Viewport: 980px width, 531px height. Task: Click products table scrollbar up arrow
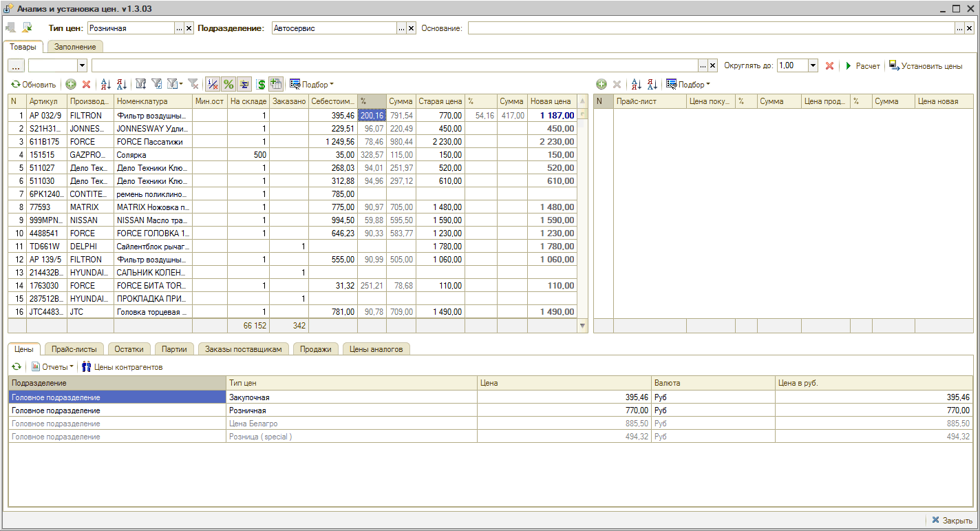pos(583,101)
